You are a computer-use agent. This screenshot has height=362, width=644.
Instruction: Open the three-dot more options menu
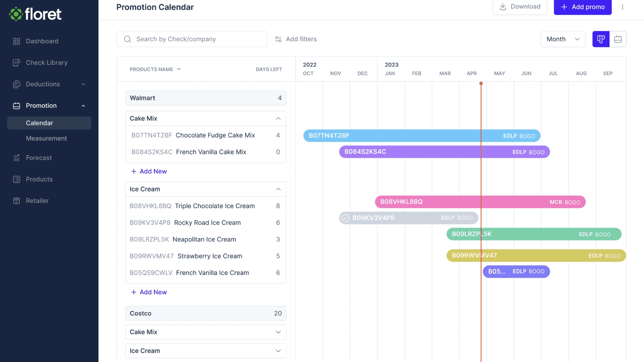pyautogui.click(x=623, y=7)
